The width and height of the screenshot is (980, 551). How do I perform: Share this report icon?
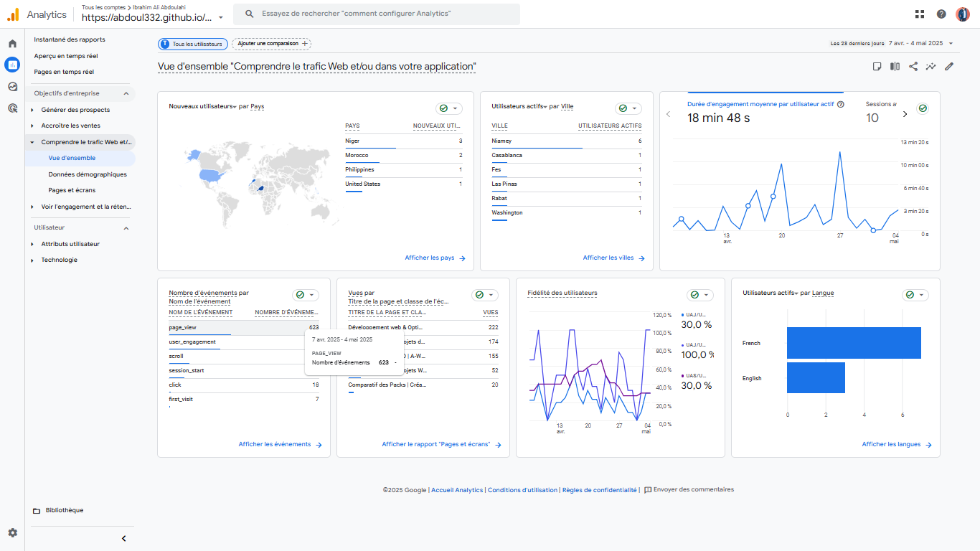point(913,67)
